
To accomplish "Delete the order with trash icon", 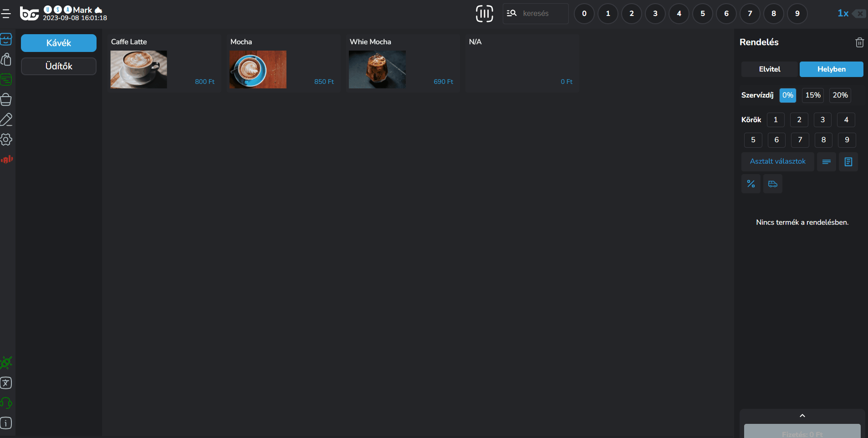I will 859,42.
